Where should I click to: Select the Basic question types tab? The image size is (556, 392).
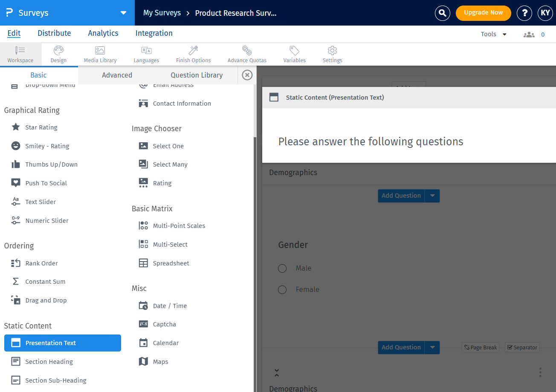tap(39, 75)
